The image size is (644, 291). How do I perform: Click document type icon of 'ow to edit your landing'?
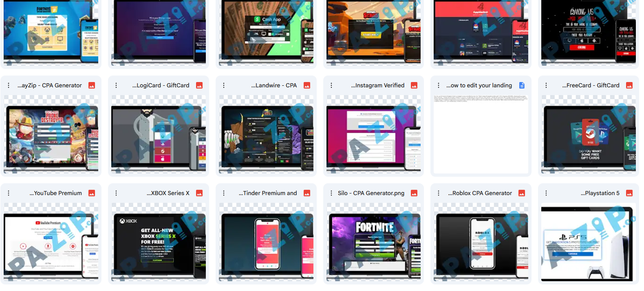pos(522,85)
